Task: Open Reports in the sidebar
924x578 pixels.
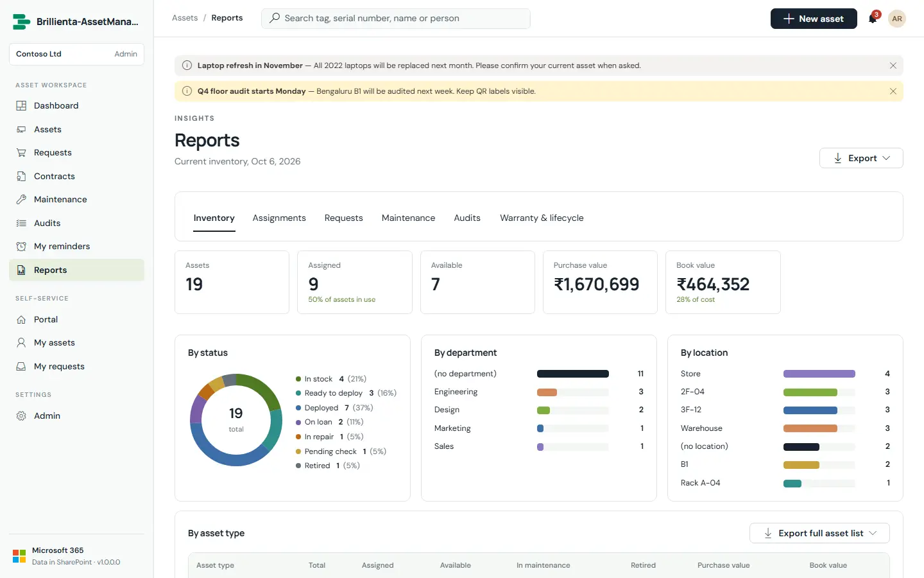Action: (x=76, y=270)
